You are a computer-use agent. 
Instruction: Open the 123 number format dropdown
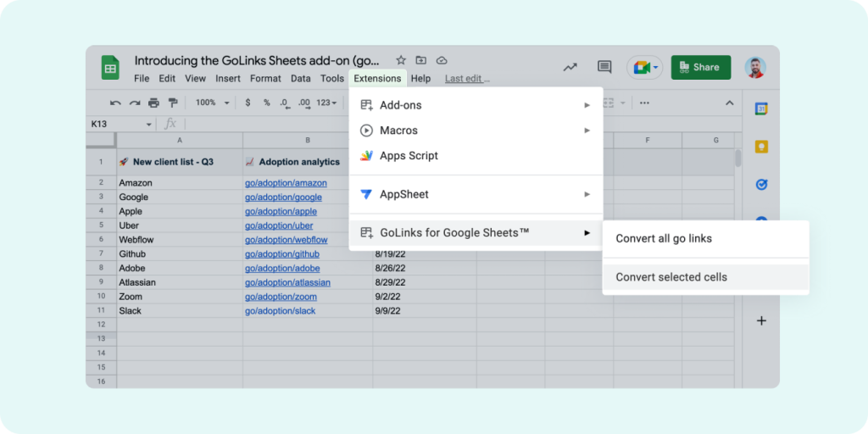[326, 103]
